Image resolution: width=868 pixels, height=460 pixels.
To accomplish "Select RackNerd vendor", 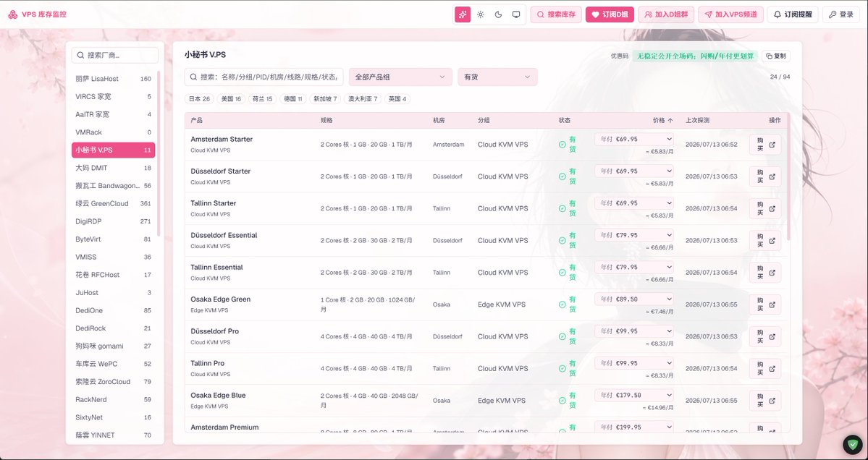I will (114, 399).
